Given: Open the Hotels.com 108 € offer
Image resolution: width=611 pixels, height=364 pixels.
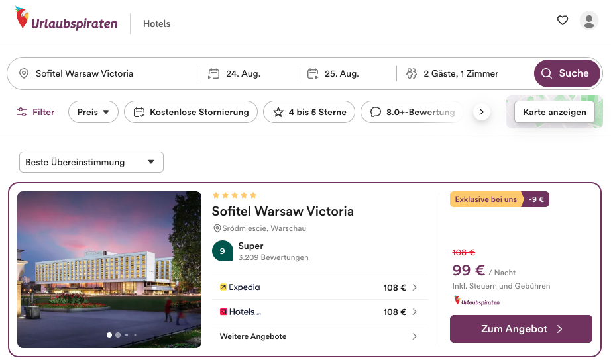Looking at the screenshot, I should coord(320,312).
